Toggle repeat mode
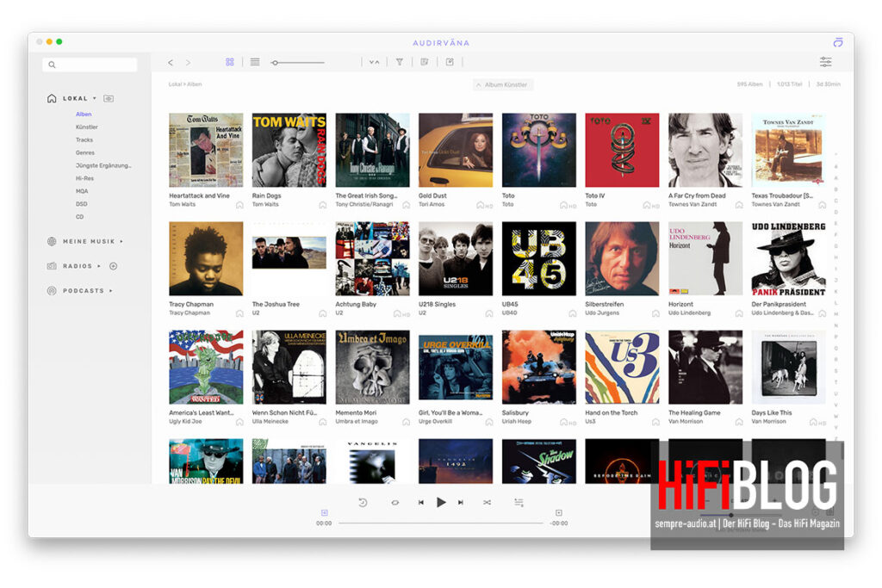The width and height of the screenshot is (882, 588). tap(394, 502)
